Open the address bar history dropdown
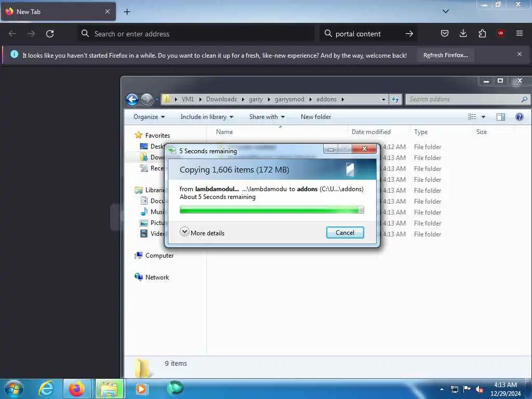Image resolution: width=532 pixels, height=399 pixels. tap(383, 99)
